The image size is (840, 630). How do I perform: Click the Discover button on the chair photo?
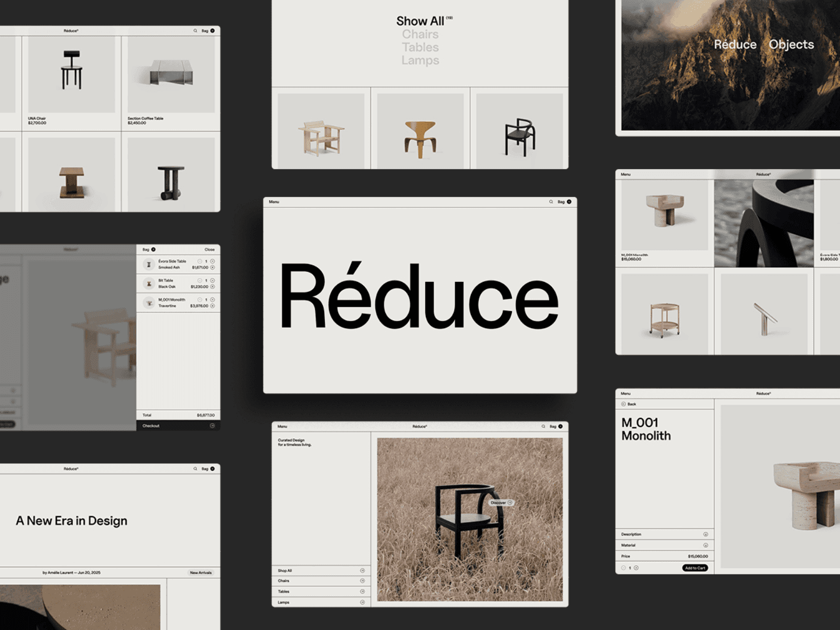501,503
